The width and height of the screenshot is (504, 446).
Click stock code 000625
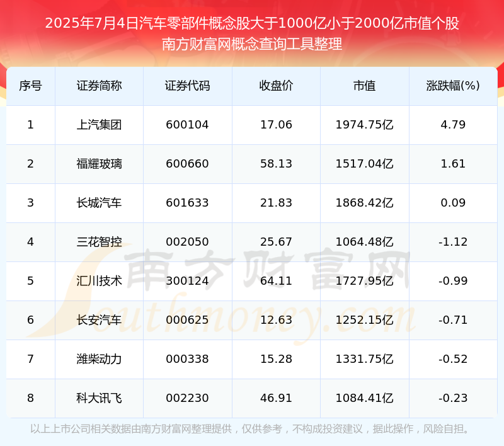point(187,320)
